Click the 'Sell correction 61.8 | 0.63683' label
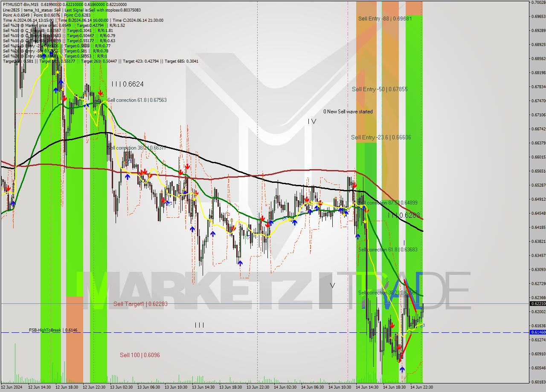The width and height of the screenshot is (546, 392). (x=388, y=250)
